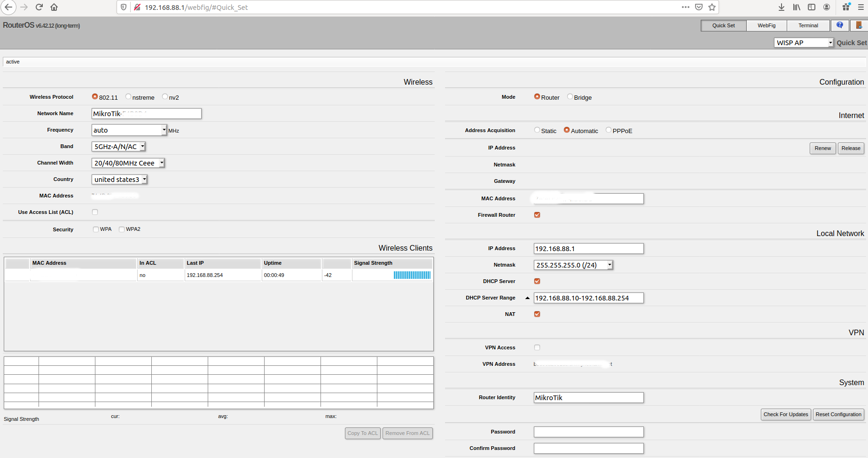This screenshot has width=868, height=458.
Task: Open the WISP AP quick set mode dropdown
Action: pos(804,43)
